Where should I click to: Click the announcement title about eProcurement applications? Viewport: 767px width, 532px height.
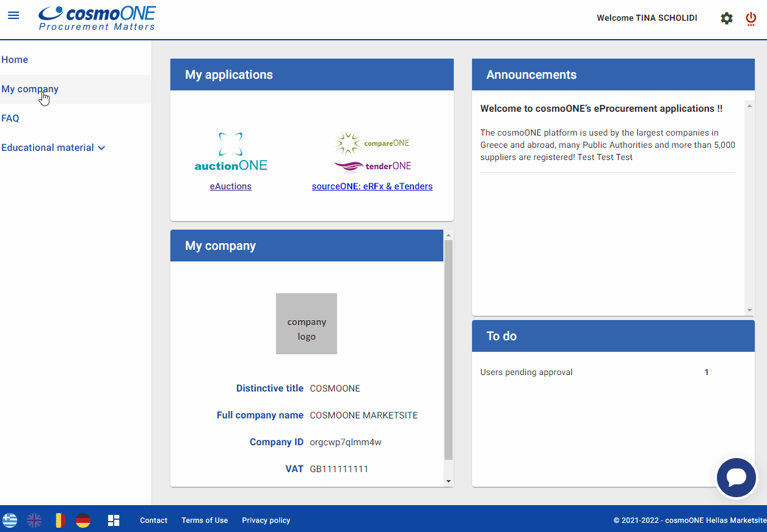pyautogui.click(x=602, y=109)
